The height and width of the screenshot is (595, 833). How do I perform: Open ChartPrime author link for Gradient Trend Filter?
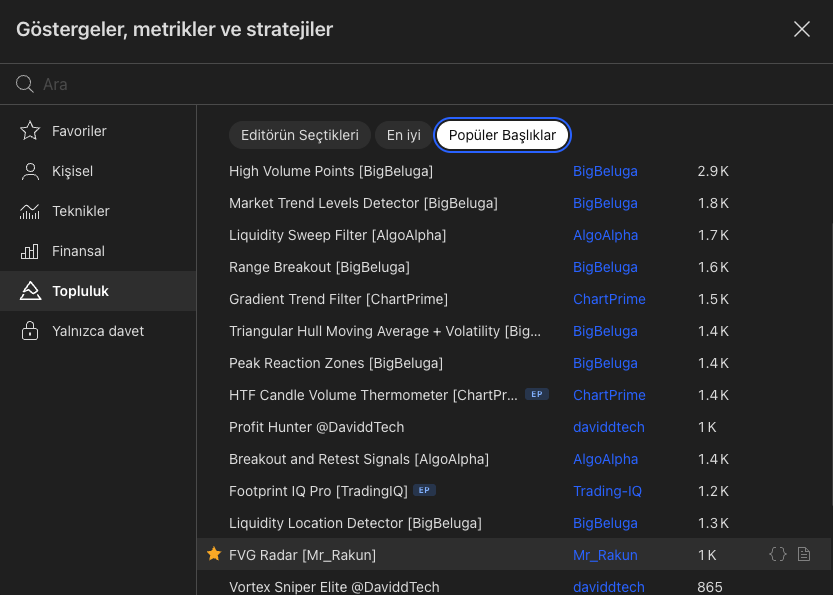609,299
